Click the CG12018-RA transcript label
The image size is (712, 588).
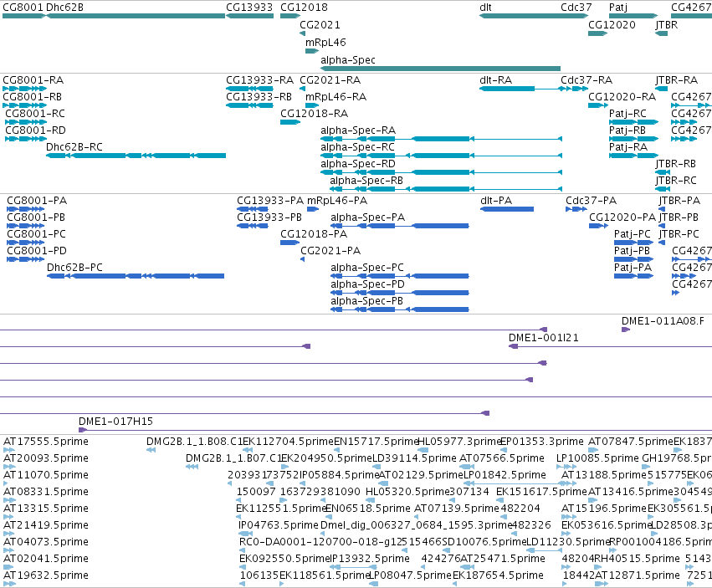[x=315, y=114]
